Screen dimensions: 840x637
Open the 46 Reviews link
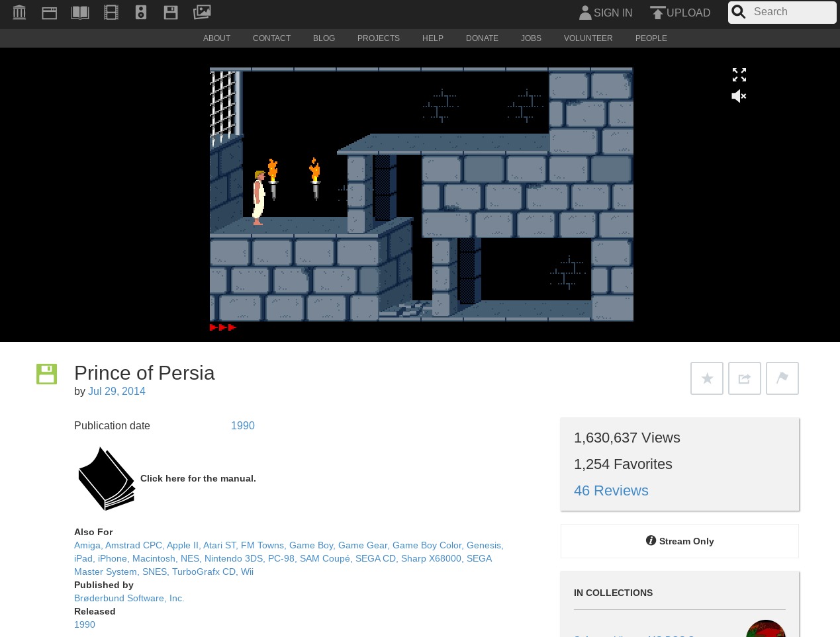tap(611, 490)
